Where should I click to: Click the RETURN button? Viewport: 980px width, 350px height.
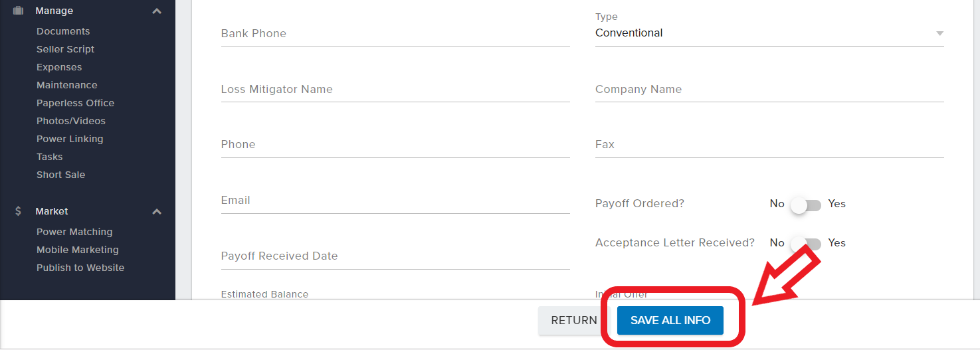[574, 320]
